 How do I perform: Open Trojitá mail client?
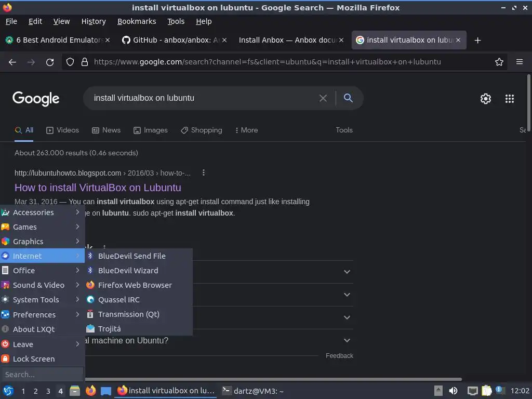138,329
